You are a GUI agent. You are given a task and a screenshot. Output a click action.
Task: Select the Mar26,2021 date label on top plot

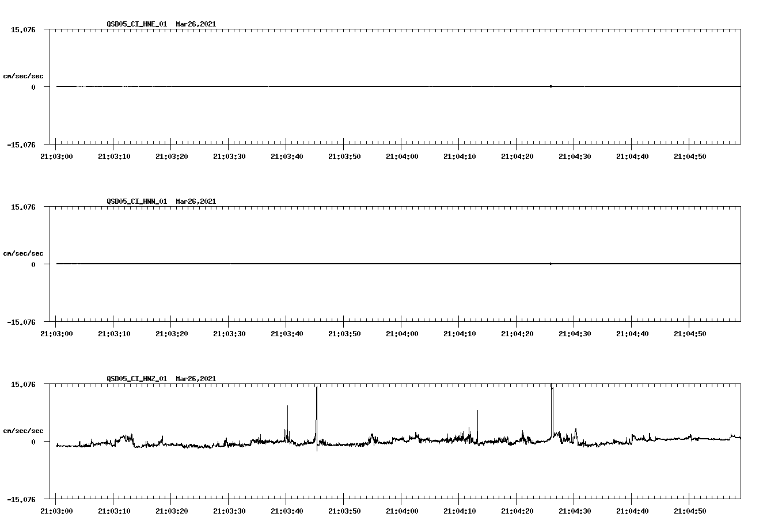tap(195, 24)
